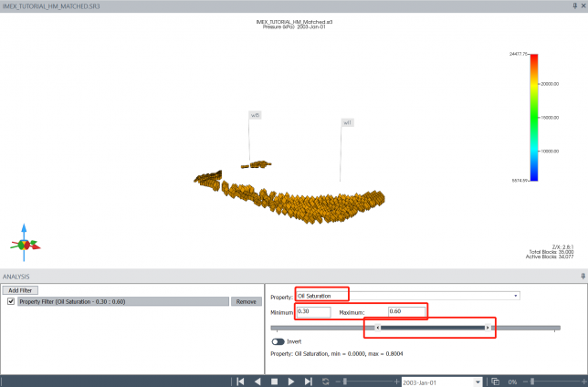Viewport: 588px width, 387px height.
Task: Click the XYZ orientation axes widget
Action: tap(25, 244)
